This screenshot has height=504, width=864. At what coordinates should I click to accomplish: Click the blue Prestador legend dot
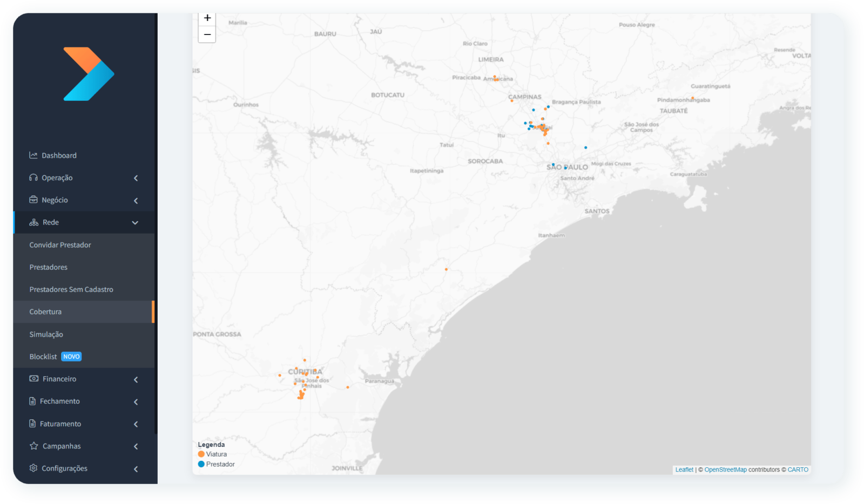[201, 464]
